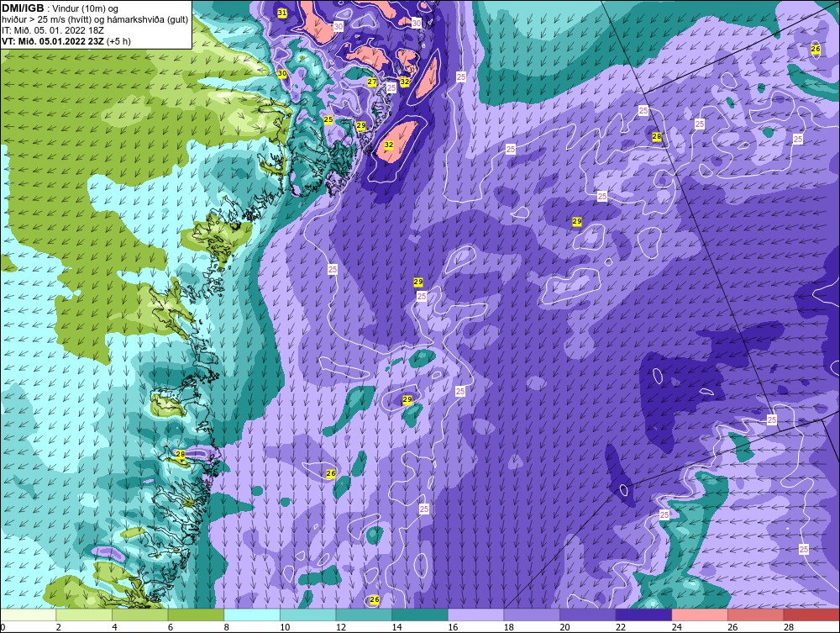Click the coral 26–28 legend swatch
This screenshot has width=840, height=633.
[756, 615]
